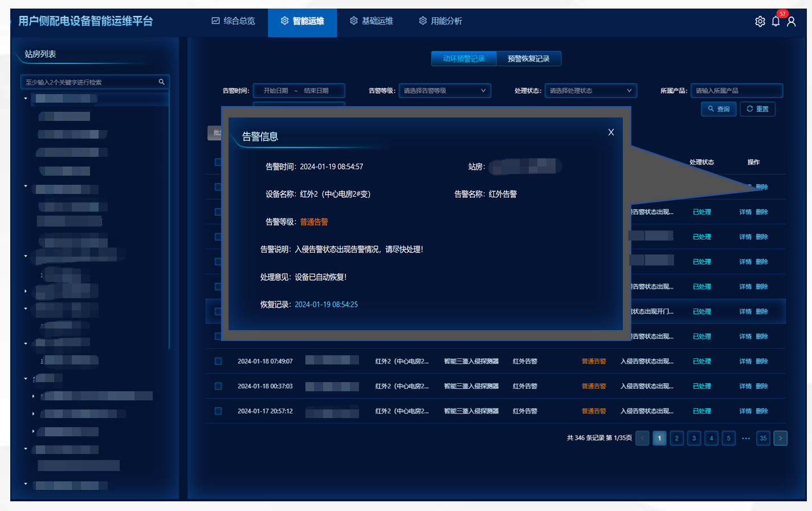812x511 pixels.
Task: Switch to the 综合总览 tab
Action: 233,21
